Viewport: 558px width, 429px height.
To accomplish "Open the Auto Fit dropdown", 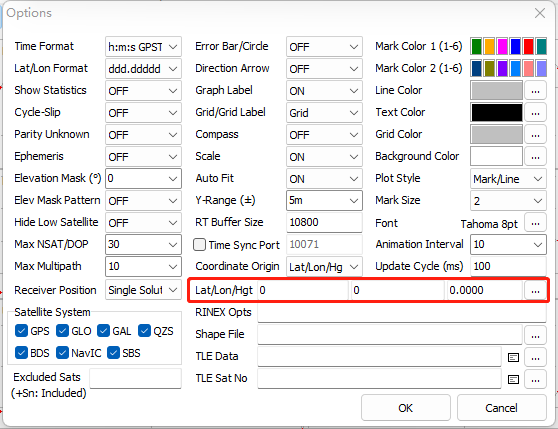I will click(x=324, y=179).
